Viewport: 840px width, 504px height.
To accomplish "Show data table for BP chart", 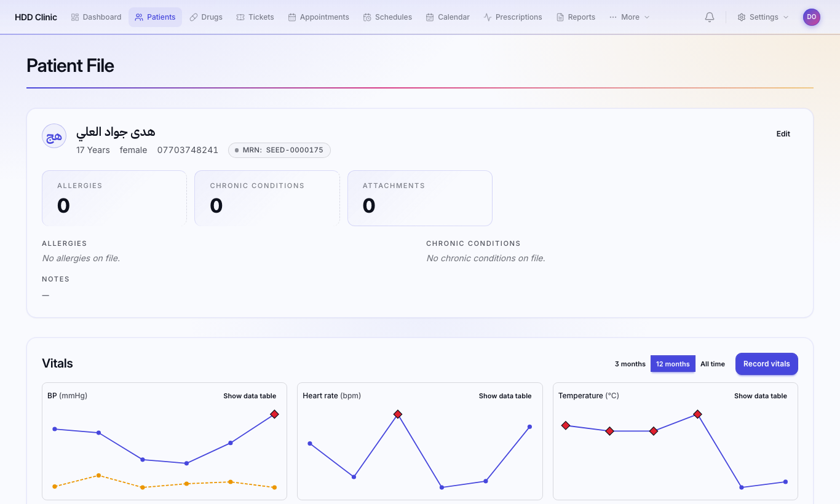I will [250, 396].
